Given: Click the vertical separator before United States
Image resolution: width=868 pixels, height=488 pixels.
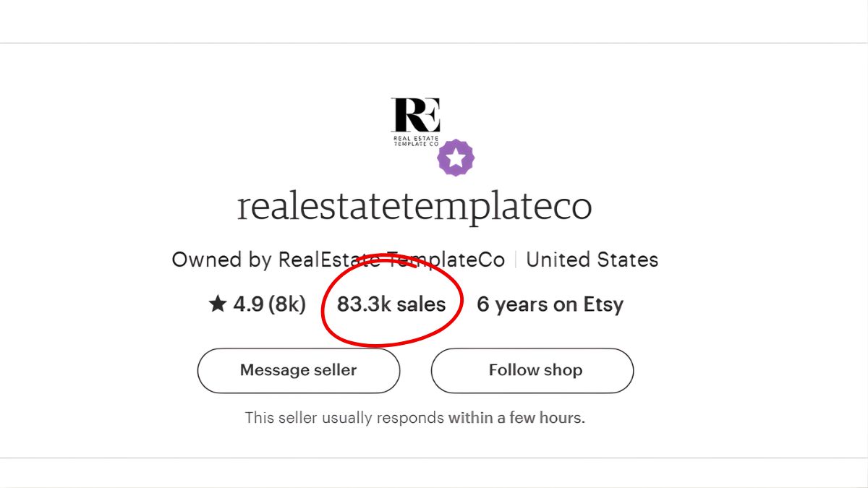Looking at the screenshot, I should coord(516,260).
